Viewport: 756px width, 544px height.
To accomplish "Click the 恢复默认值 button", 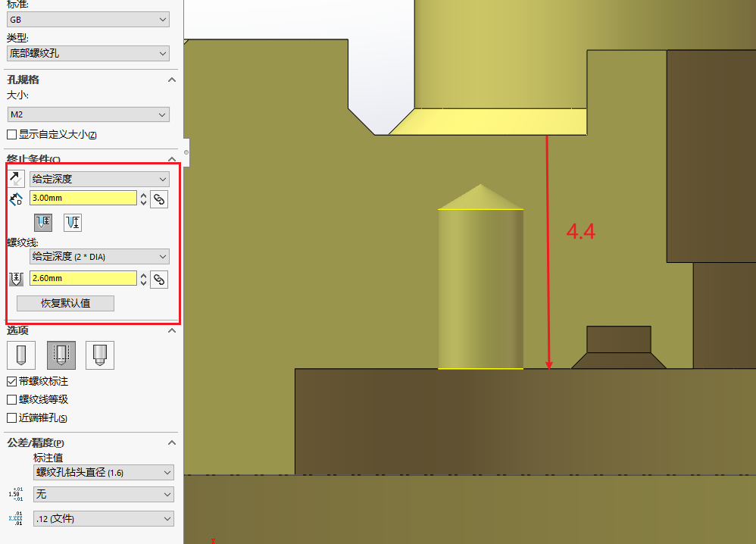I will [x=65, y=303].
